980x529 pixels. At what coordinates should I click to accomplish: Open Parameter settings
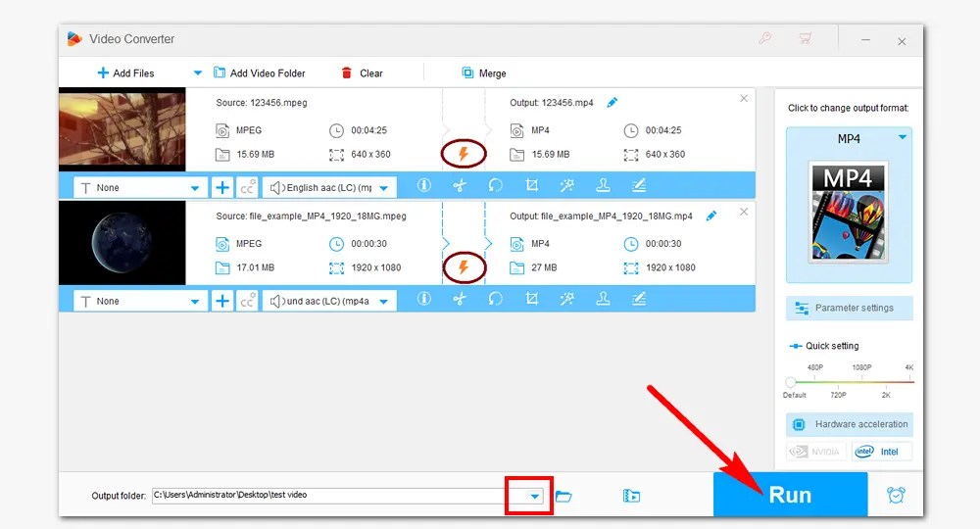click(849, 308)
